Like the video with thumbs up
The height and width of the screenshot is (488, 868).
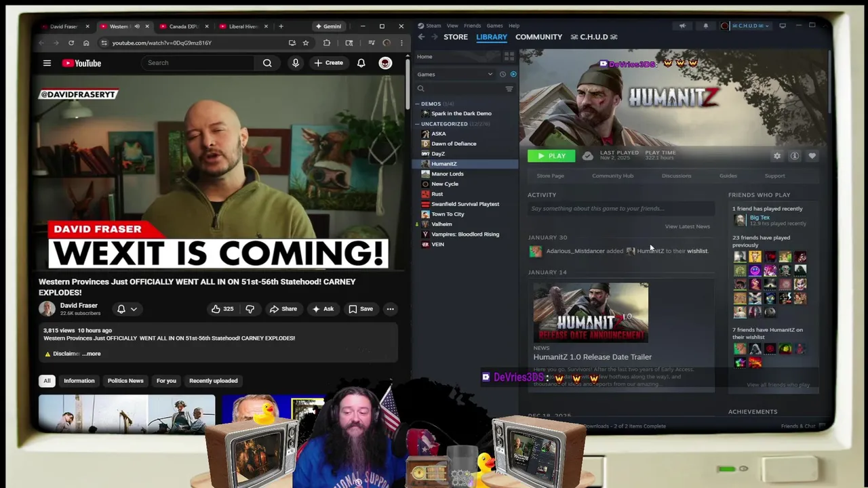pyautogui.click(x=222, y=309)
